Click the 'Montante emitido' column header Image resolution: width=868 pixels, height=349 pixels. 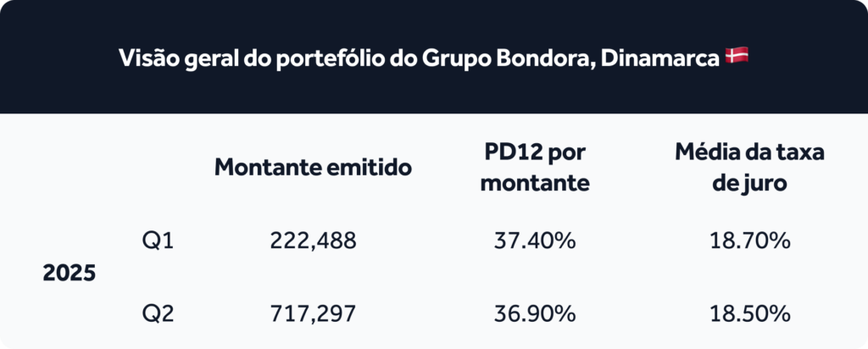[x=314, y=168]
